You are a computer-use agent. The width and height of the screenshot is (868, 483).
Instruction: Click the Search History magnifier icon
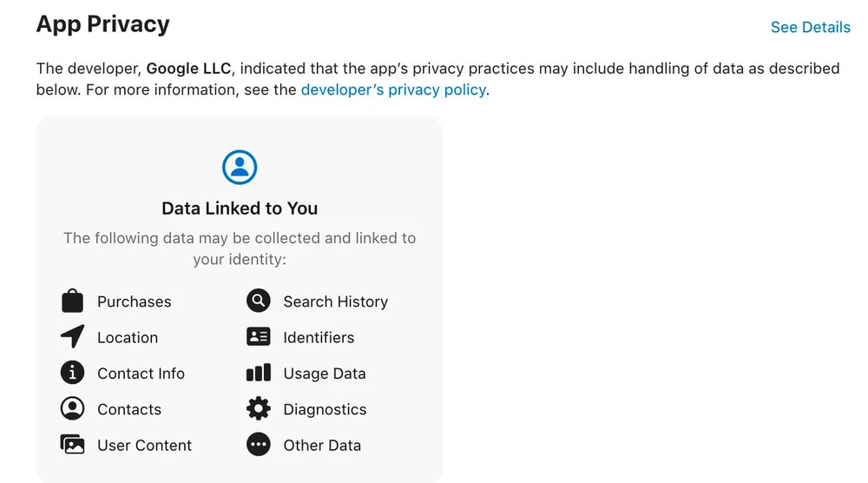pyautogui.click(x=259, y=301)
